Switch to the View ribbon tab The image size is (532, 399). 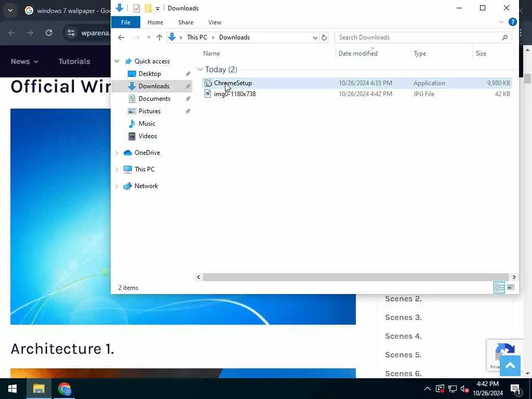pyautogui.click(x=215, y=22)
